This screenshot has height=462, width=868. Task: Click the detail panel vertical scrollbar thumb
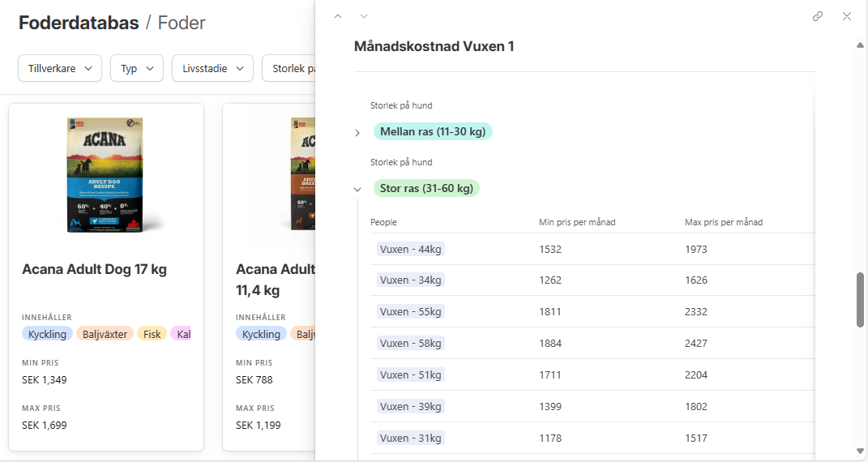pyautogui.click(x=860, y=300)
